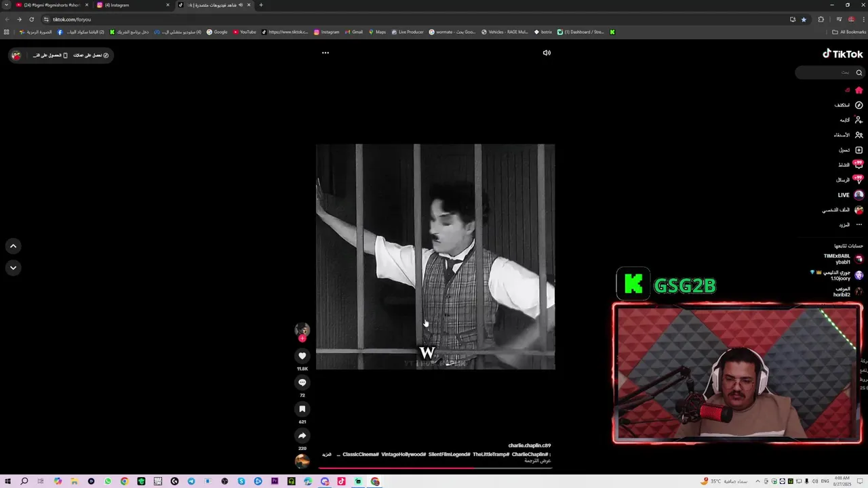This screenshot has width=868, height=488.
Task: Open Activity notifications with 99+ badge
Action: pyautogui.click(x=858, y=165)
